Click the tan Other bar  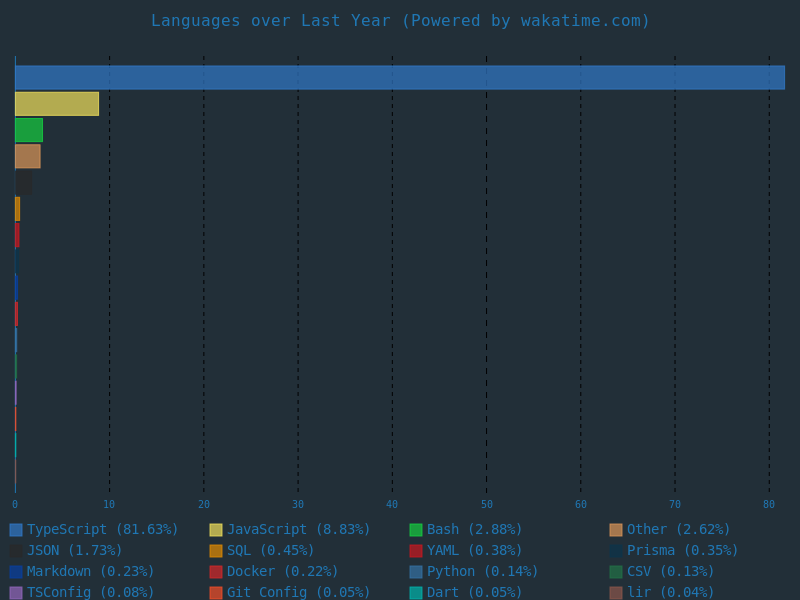28,156
